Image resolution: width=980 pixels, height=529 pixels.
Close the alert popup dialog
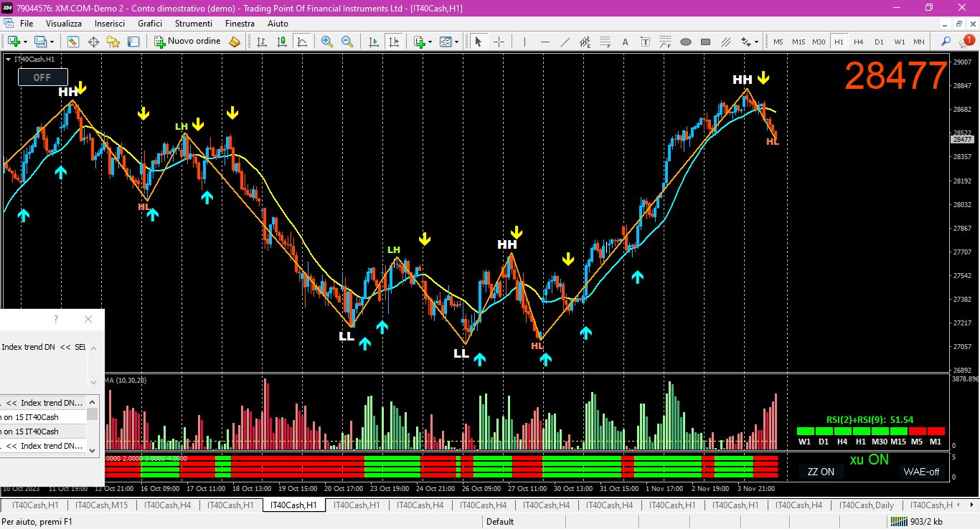[x=88, y=319]
